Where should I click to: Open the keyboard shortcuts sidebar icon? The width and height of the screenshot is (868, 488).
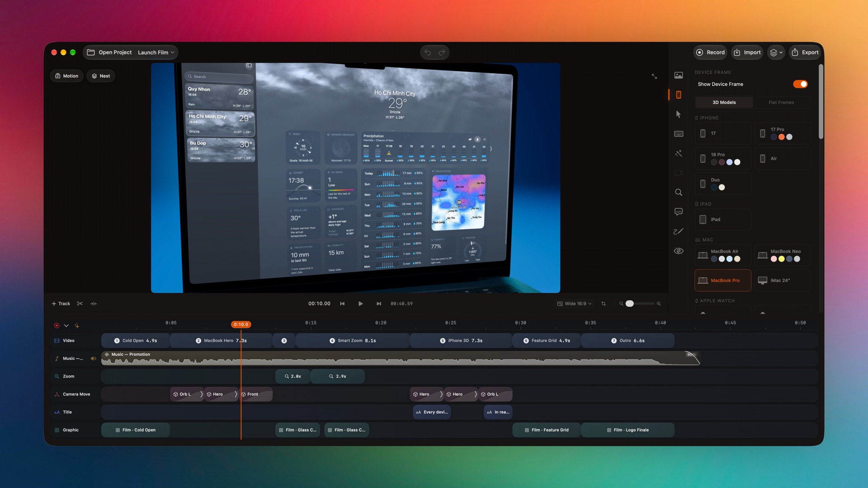[679, 134]
